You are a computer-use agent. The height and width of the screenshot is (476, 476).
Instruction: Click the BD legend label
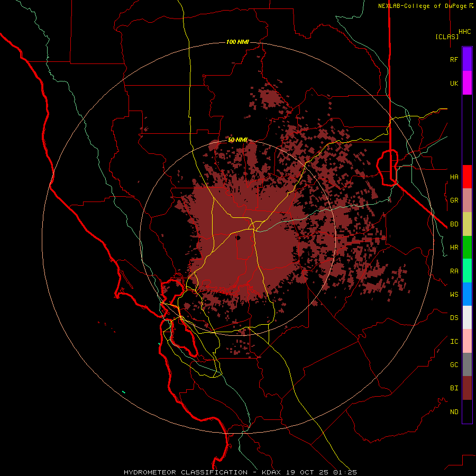click(x=454, y=224)
